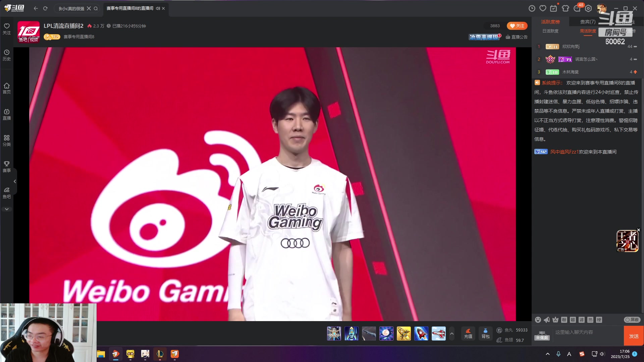The image size is (644, 362).
Task: Open the hexagon settings icon in title bar
Action: pyautogui.click(x=588, y=8)
